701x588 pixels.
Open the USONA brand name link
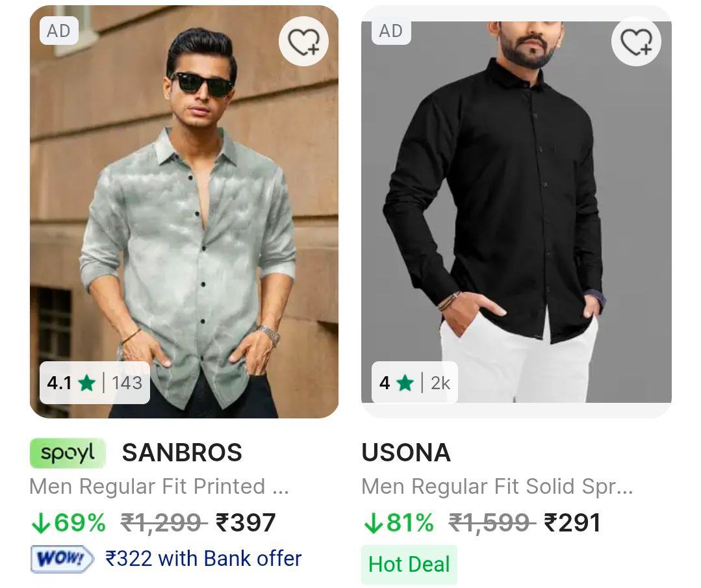coord(406,453)
